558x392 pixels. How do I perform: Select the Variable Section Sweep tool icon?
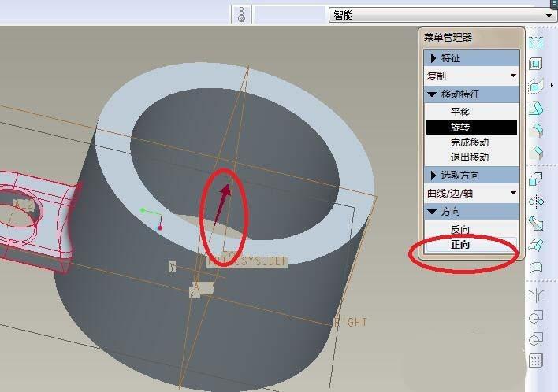[536, 224]
